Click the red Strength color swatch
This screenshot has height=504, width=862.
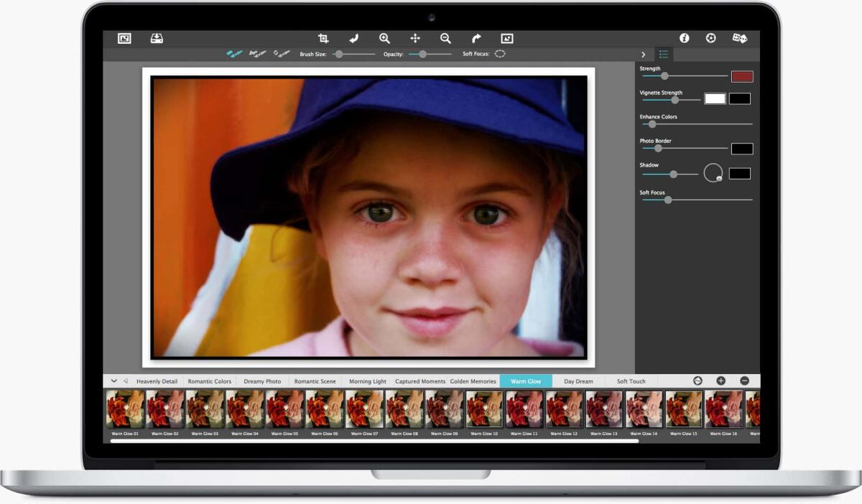point(741,75)
